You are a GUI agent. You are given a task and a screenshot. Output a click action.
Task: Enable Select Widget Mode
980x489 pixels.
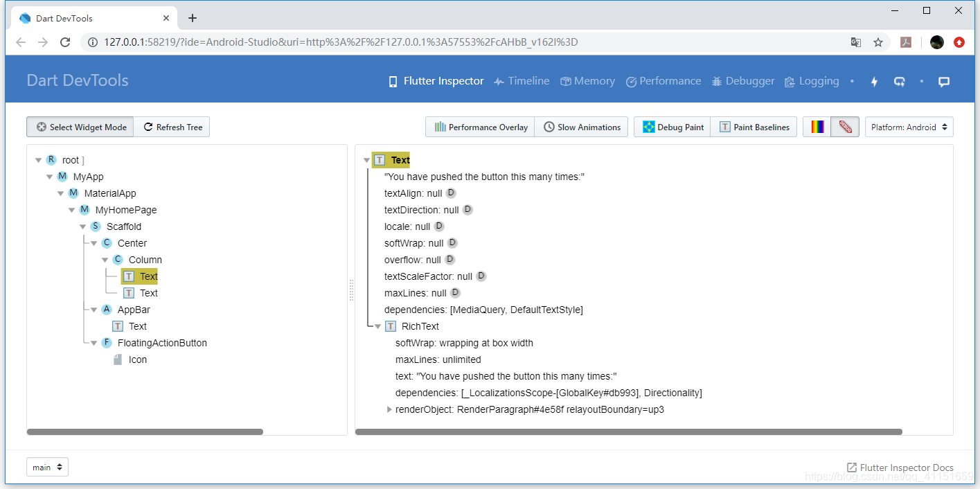[x=80, y=127]
